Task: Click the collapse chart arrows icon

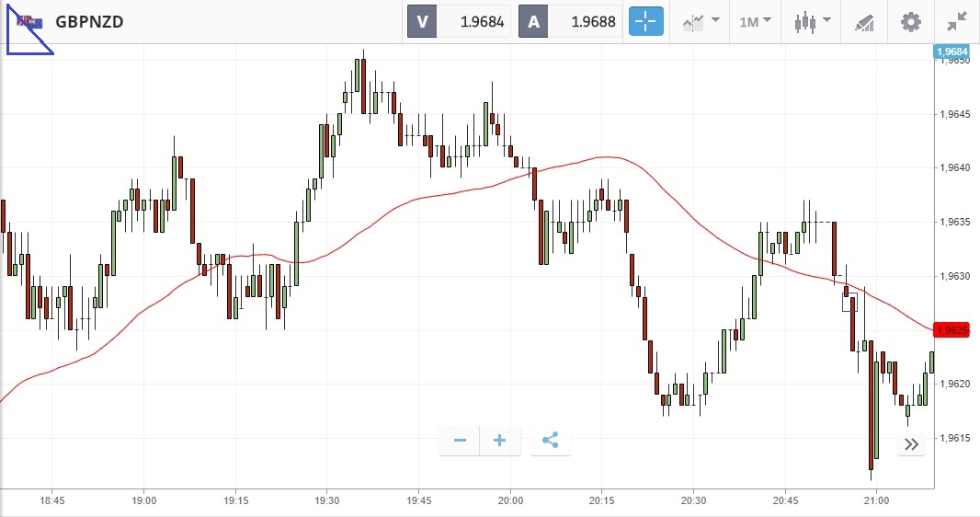Action: pyautogui.click(x=957, y=21)
